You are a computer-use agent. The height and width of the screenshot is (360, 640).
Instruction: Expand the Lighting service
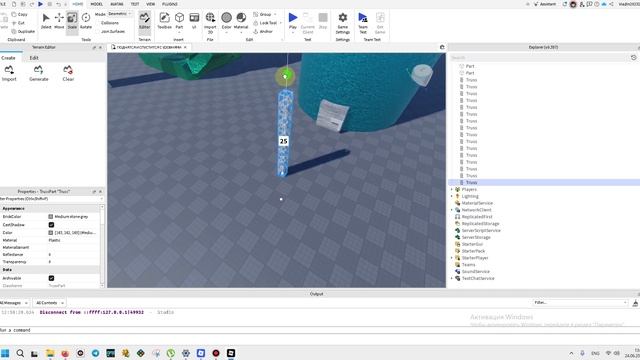coord(452,196)
